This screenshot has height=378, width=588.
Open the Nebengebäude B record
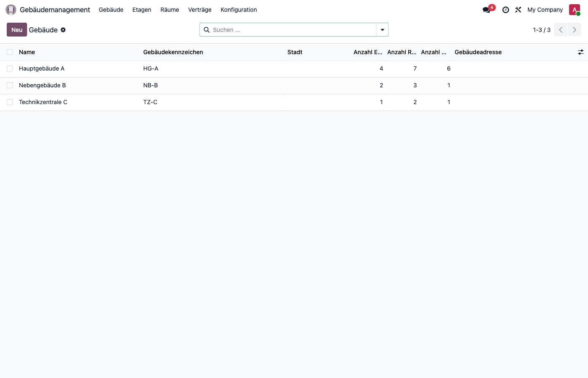(x=42, y=85)
